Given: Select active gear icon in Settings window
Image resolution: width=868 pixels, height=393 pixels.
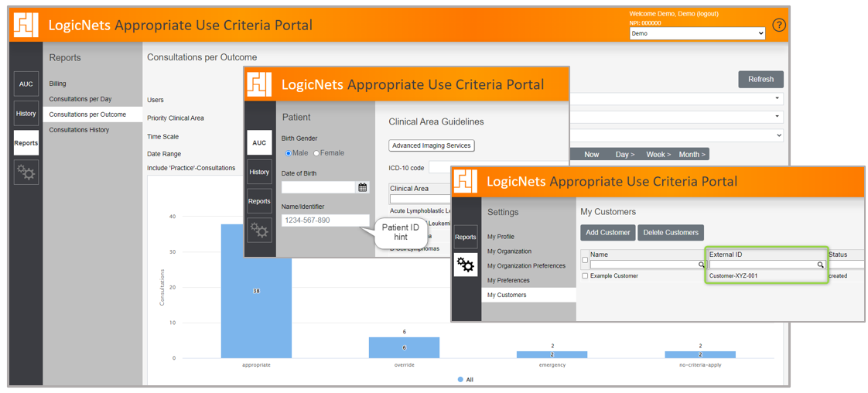Looking at the screenshot, I should pyautogui.click(x=466, y=266).
